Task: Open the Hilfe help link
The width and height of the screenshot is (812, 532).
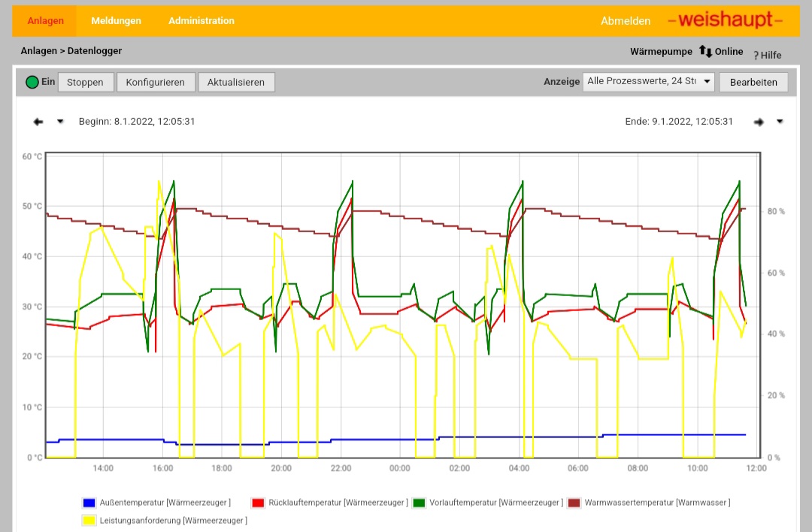Action: (x=767, y=55)
